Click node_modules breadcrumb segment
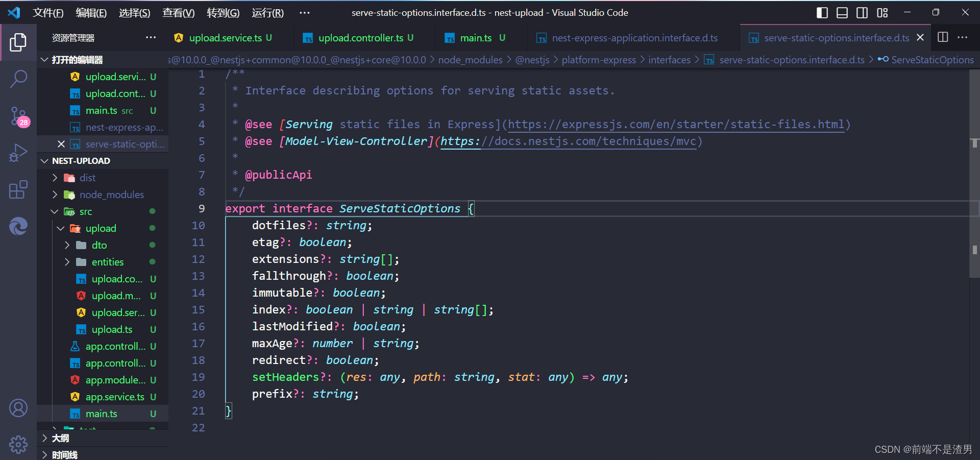Image resolution: width=980 pixels, height=460 pixels. (x=470, y=60)
